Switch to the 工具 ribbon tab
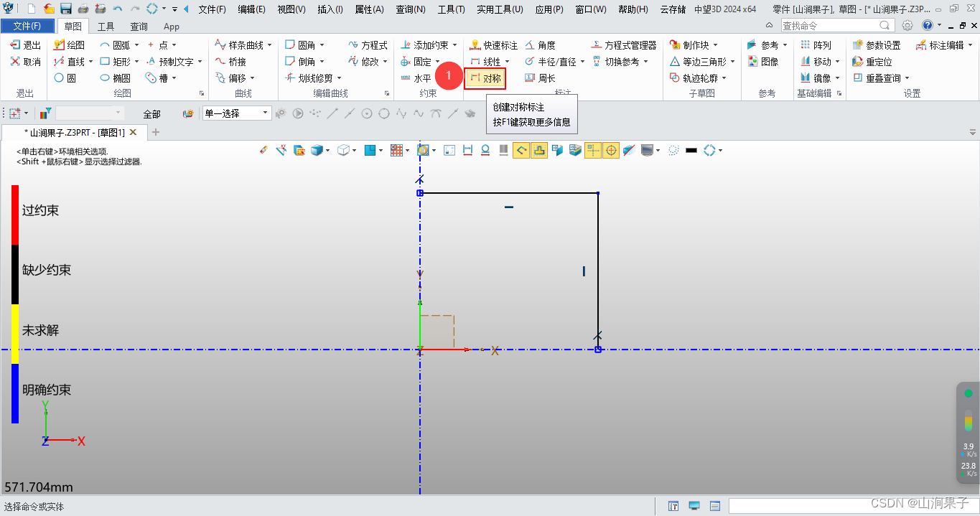980x516 pixels. (x=106, y=26)
